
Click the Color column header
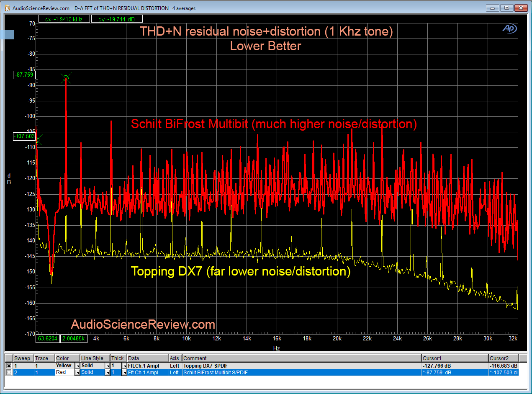[67, 358]
